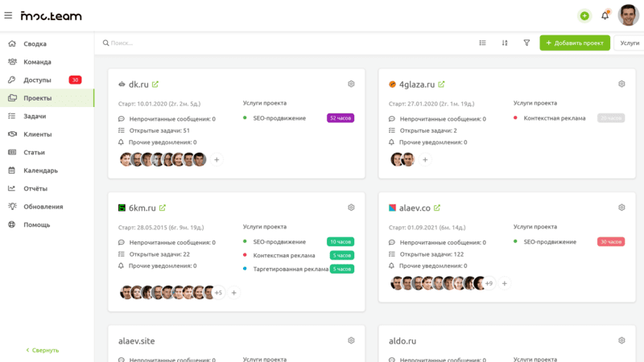Image resolution: width=644 pixels, height=362 pixels.
Task: Click the Услуги button
Action: (630, 43)
